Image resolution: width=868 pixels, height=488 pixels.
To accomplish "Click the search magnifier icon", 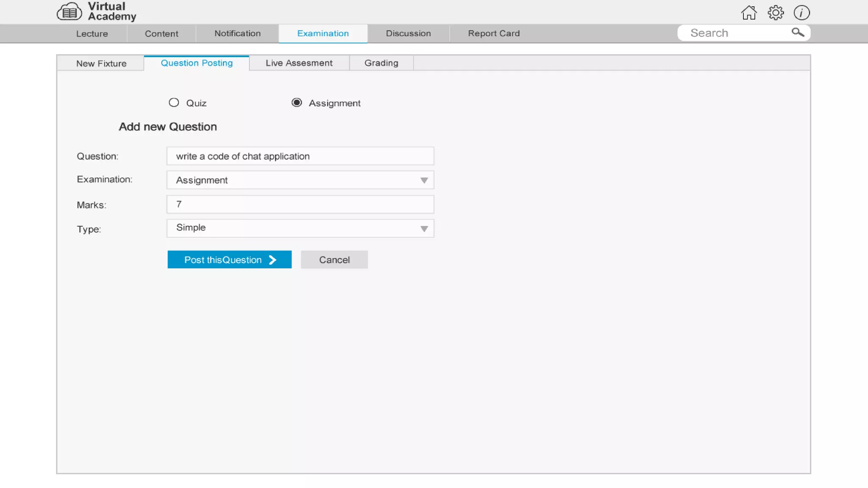I will [798, 33].
